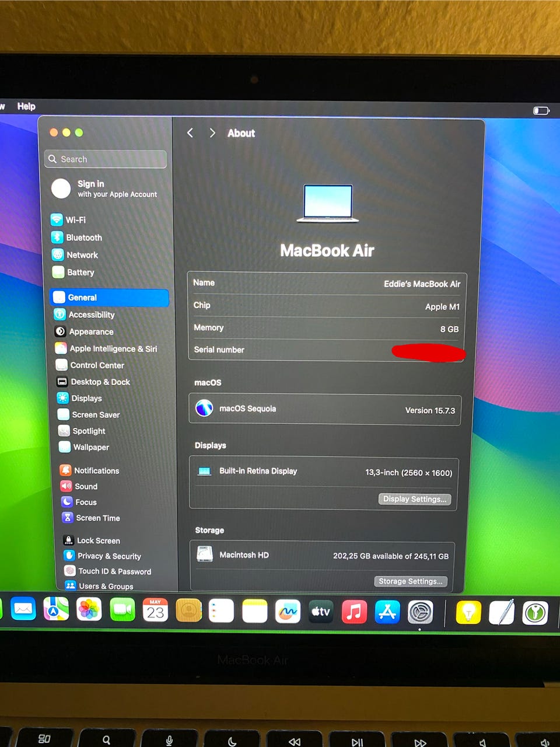The height and width of the screenshot is (747, 560).
Task: Click the Name row Eddie's MacBook Air
Action: point(327,284)
